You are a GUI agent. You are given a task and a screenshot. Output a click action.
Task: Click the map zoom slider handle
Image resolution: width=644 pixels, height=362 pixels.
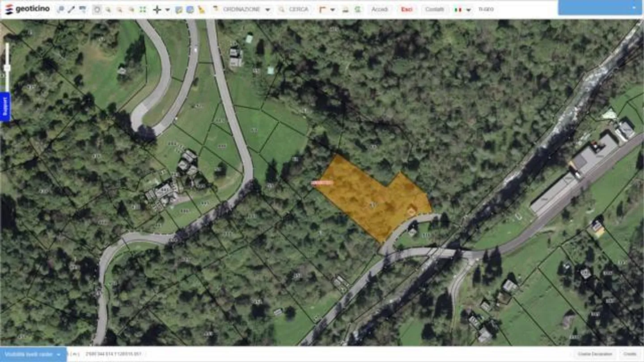click(x=7, y=68)
